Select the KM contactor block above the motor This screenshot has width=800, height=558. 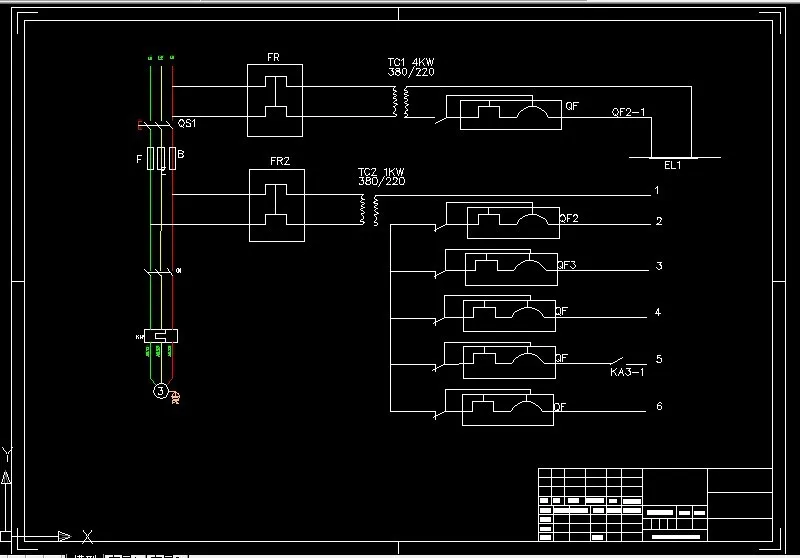coord(161,336)
